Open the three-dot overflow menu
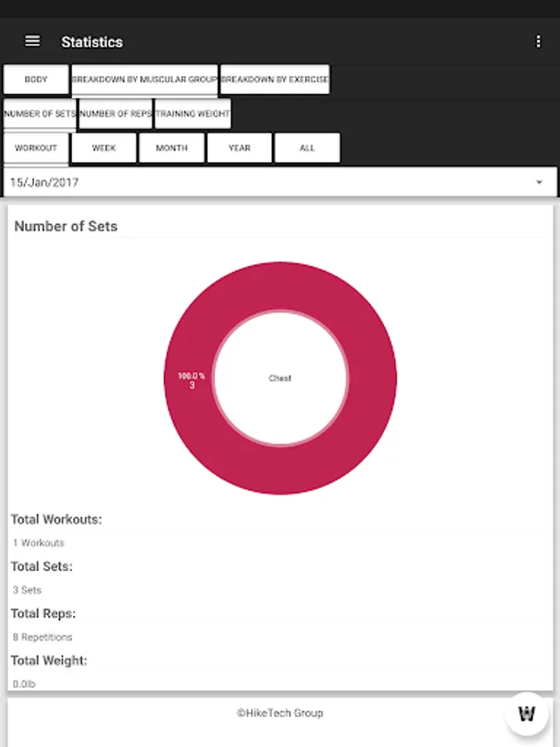The image size is (560, 747). point(538,41)
